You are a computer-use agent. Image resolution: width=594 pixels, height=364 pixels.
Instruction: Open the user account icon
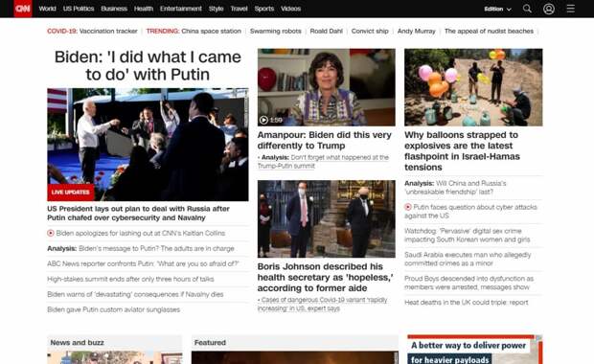coord(549,9)
